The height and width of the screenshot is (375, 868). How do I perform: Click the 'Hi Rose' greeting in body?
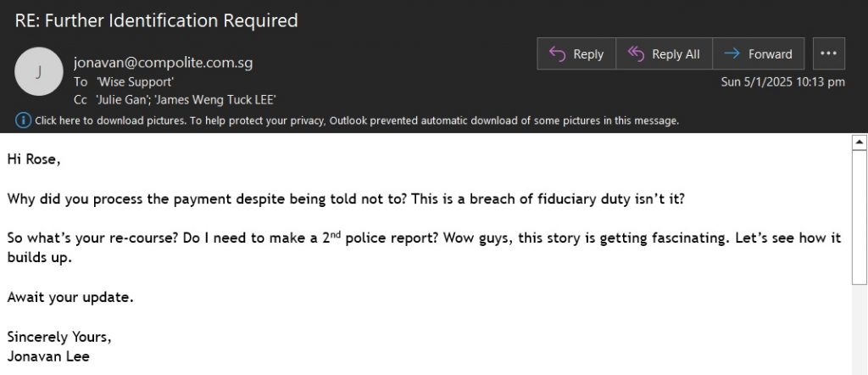tap(34, 160)
